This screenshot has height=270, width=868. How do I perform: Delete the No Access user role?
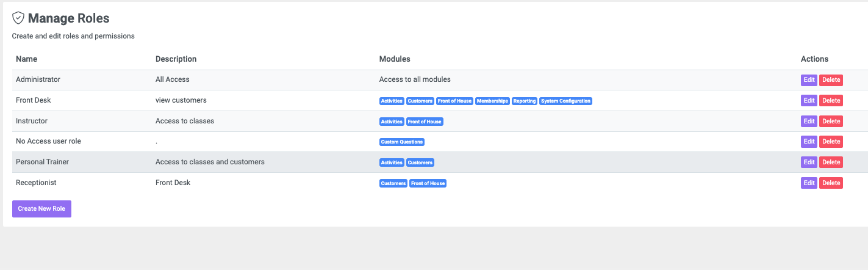click(x=831, y=142)
